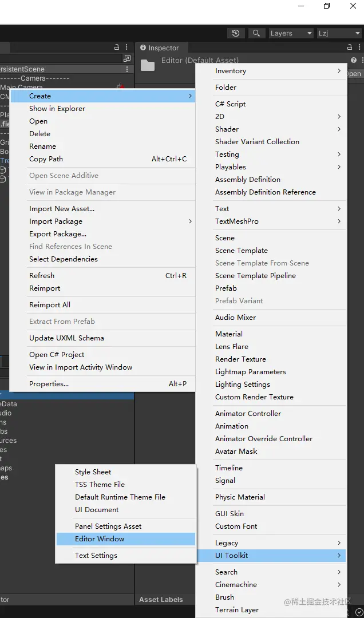Image resolution: width=364 pixels, height=618 pixels.
Task: Click Open in the context menu
Action: [x=102, y=121]
